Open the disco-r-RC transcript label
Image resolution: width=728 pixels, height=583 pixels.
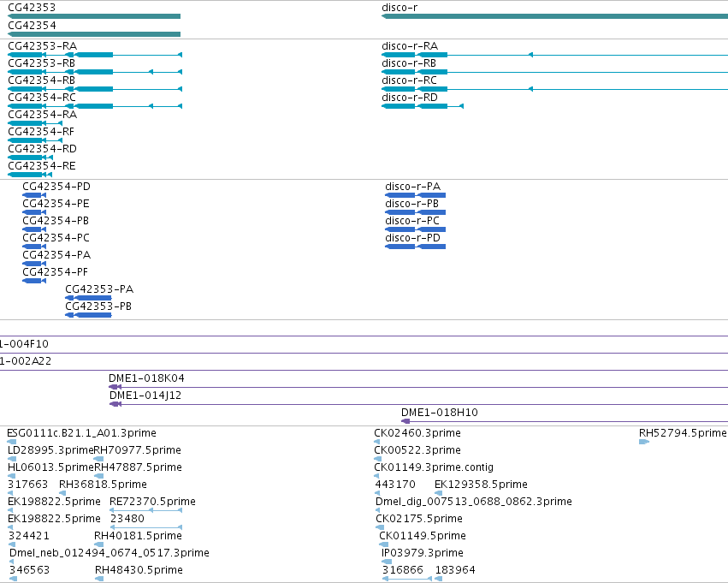pos(409,80)
